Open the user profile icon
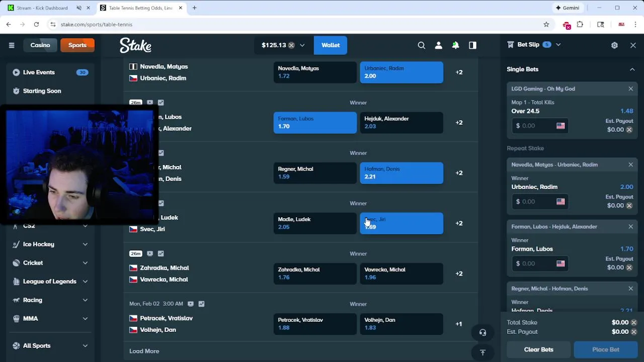644x362 pixels. tap(439, 45)
